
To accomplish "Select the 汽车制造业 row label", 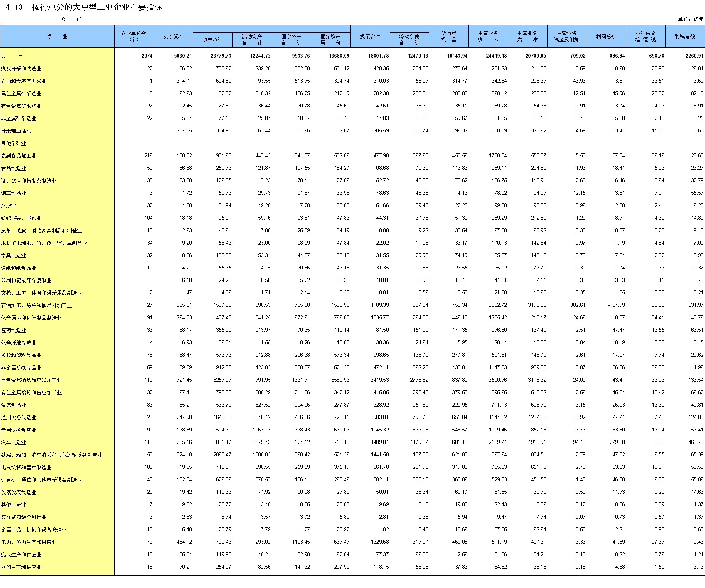I will (x=14, y=442).
